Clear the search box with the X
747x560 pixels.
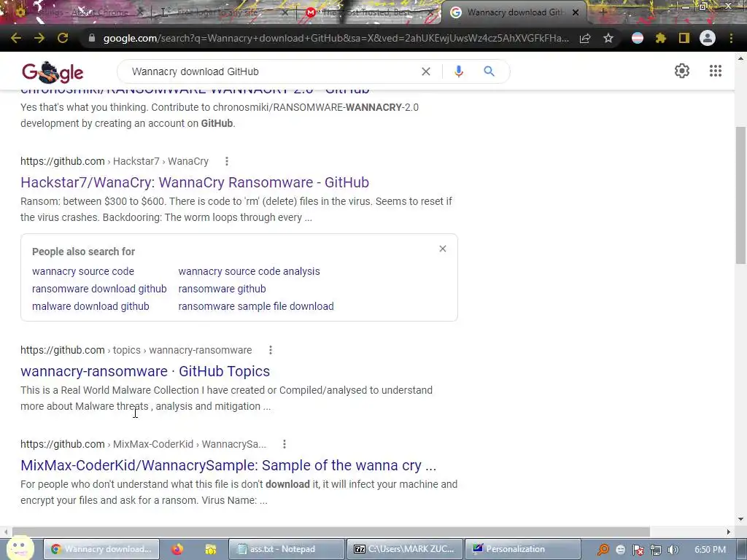[x=426, y=71]
